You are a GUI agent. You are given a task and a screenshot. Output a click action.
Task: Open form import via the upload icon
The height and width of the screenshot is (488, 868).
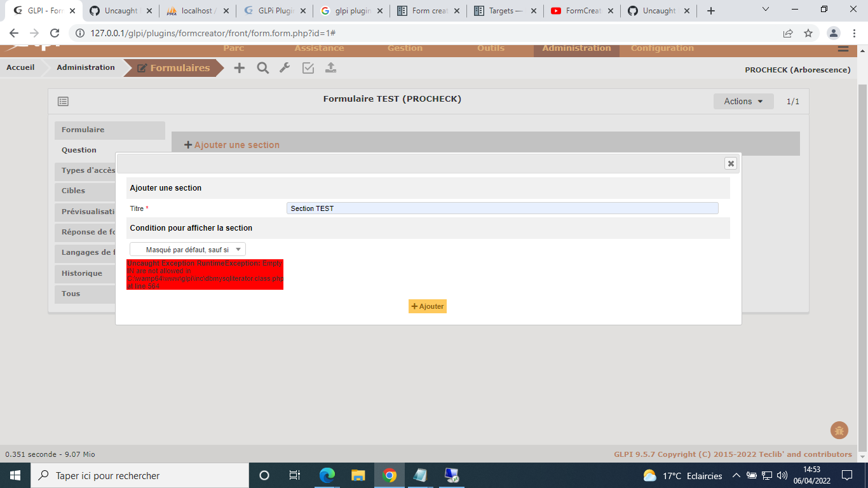pyautogui.click(x=330, y=67)
